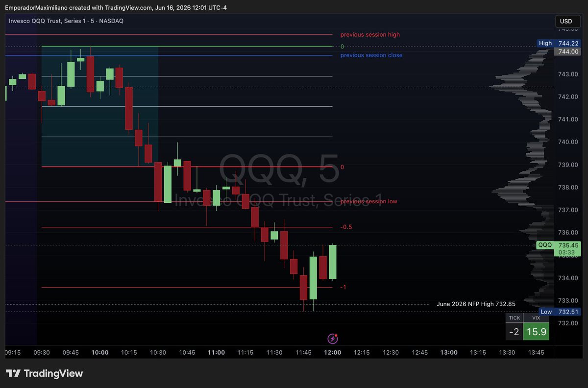This screenshot has width=588, height=388.
Task: Click 13:45 on the time axis
Action: click(x=536, y=353)
